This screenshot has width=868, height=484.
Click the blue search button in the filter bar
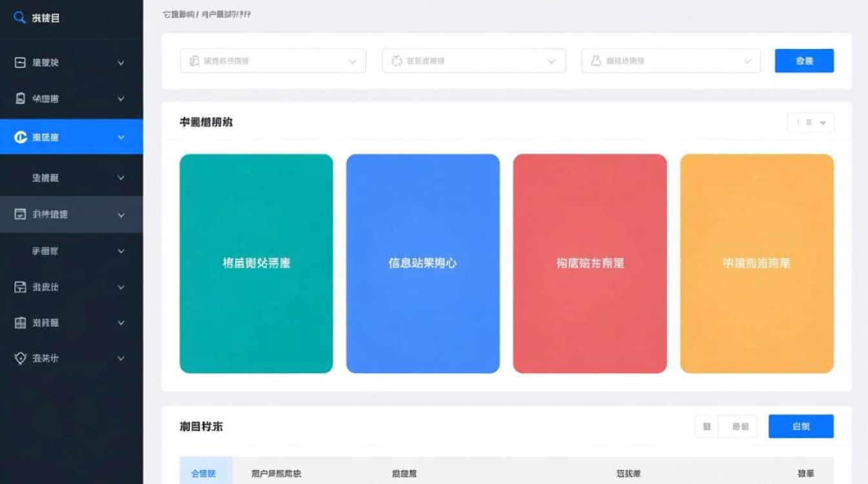coord(804,60)
